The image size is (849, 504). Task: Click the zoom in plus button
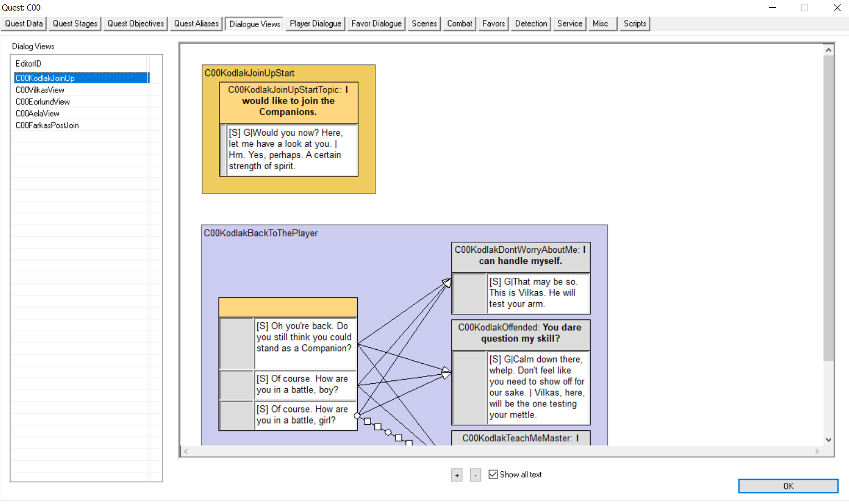(456, 475)
